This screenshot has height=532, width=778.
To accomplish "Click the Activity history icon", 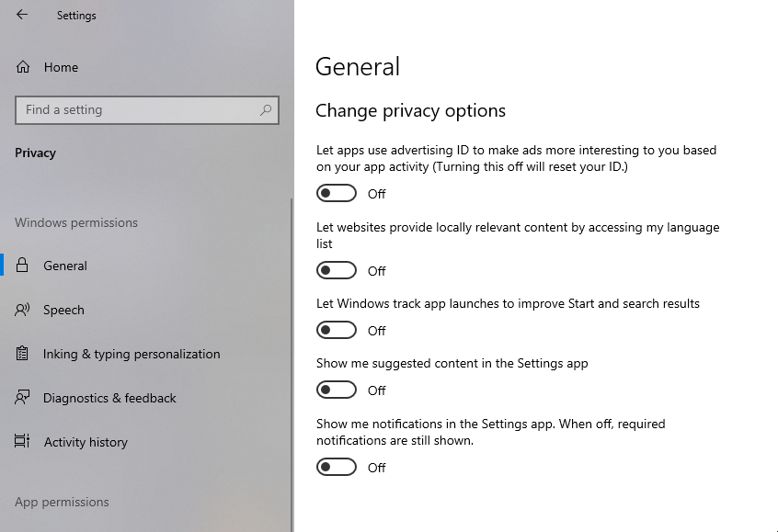I will [22, 441].
